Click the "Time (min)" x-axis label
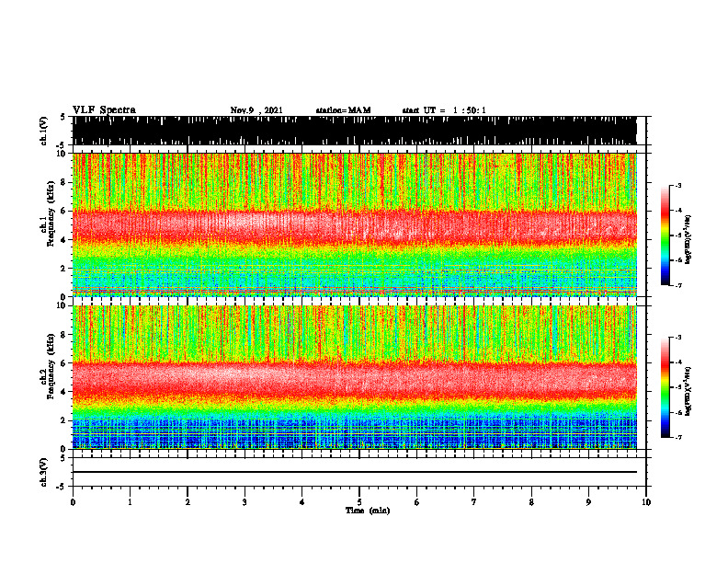The height and width of the screenshot is (563, 728). point(368,511)
